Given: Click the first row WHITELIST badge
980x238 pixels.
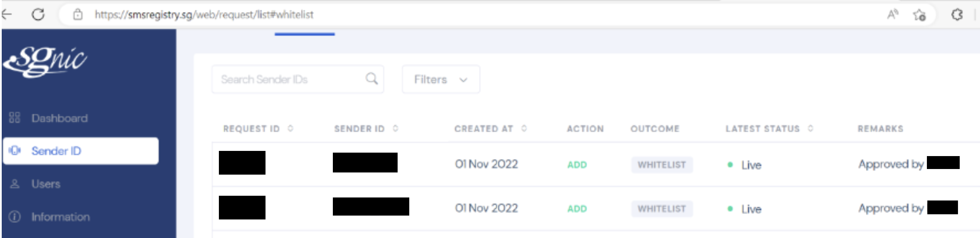Looking at the screenshot, I should point(662,165).
